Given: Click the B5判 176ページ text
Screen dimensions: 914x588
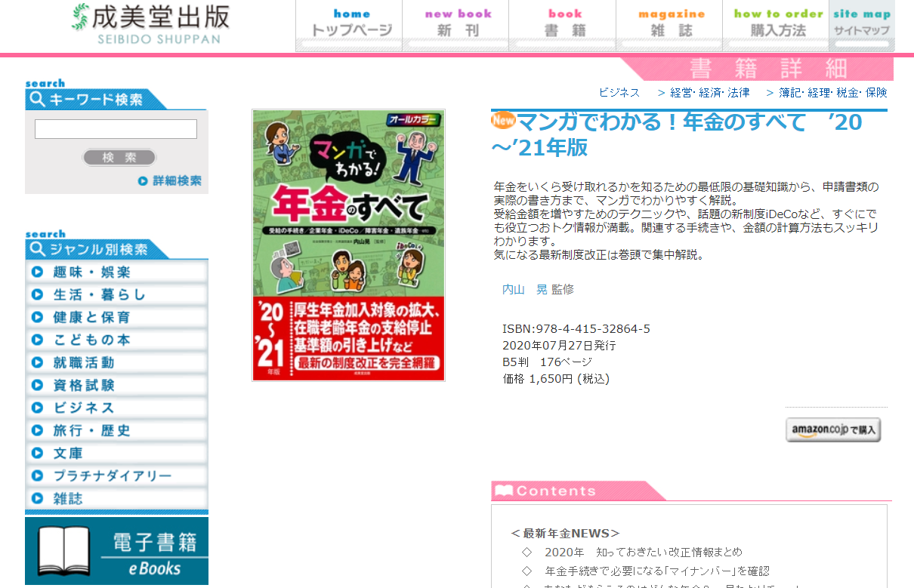Looking at the screenshot, I should [x=548, y=362].
